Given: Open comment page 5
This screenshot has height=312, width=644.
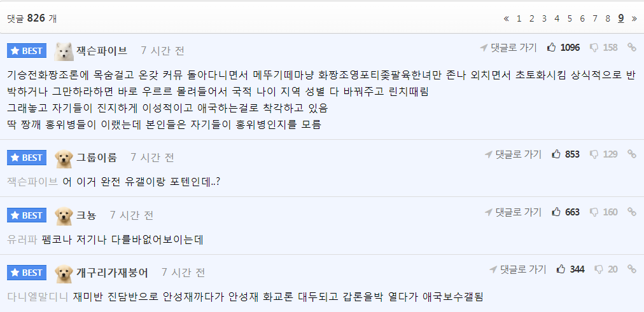Looking at the screenshot, I should click(x=570, y=18).
